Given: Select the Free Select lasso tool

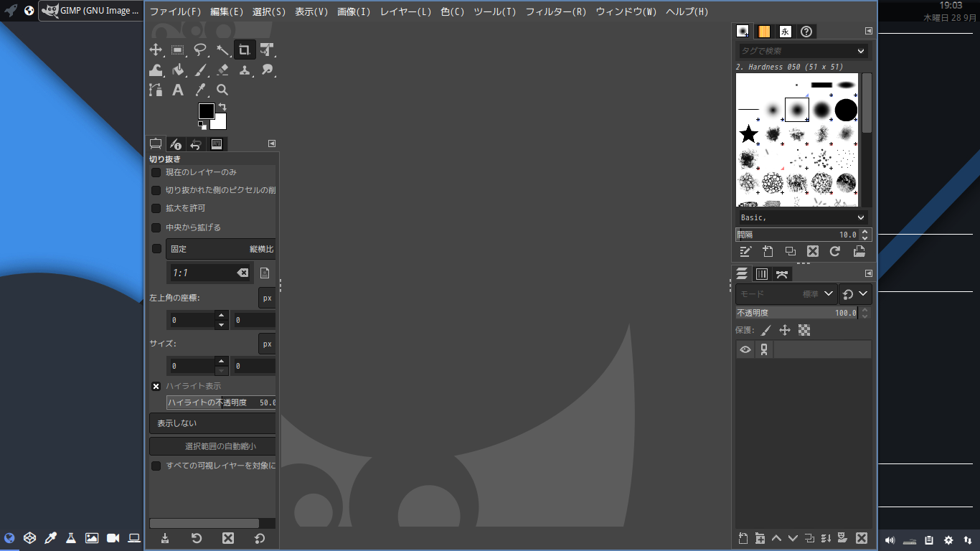Looking at the screenshot, I should [x=200, y=50].
